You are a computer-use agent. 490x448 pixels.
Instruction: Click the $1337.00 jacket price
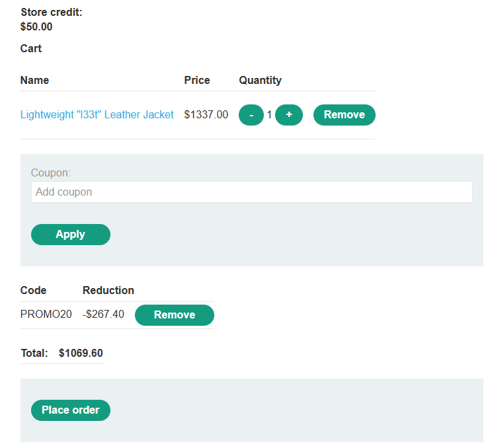[x=206, y=115]
